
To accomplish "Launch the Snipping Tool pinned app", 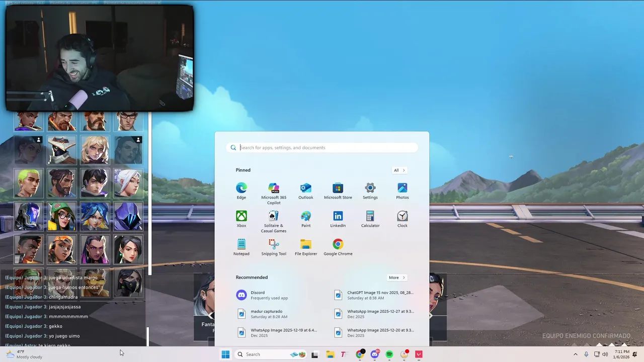I will tap(274, 247).
